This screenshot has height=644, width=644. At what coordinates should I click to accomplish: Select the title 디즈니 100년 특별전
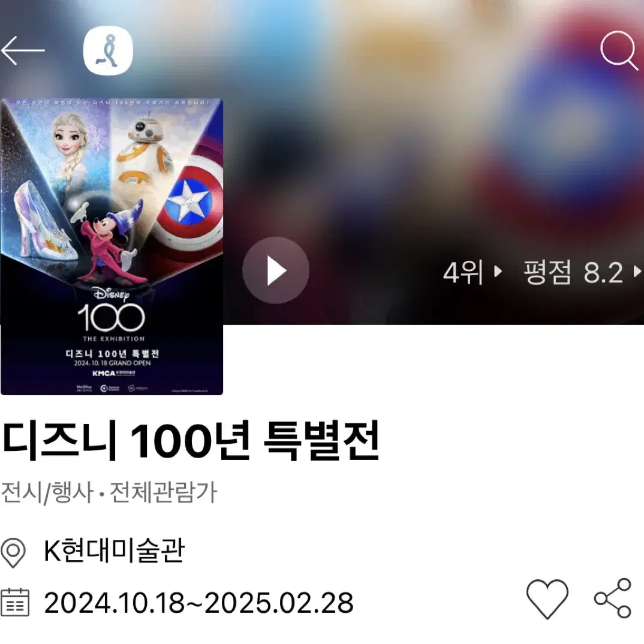tap(191, 441)
